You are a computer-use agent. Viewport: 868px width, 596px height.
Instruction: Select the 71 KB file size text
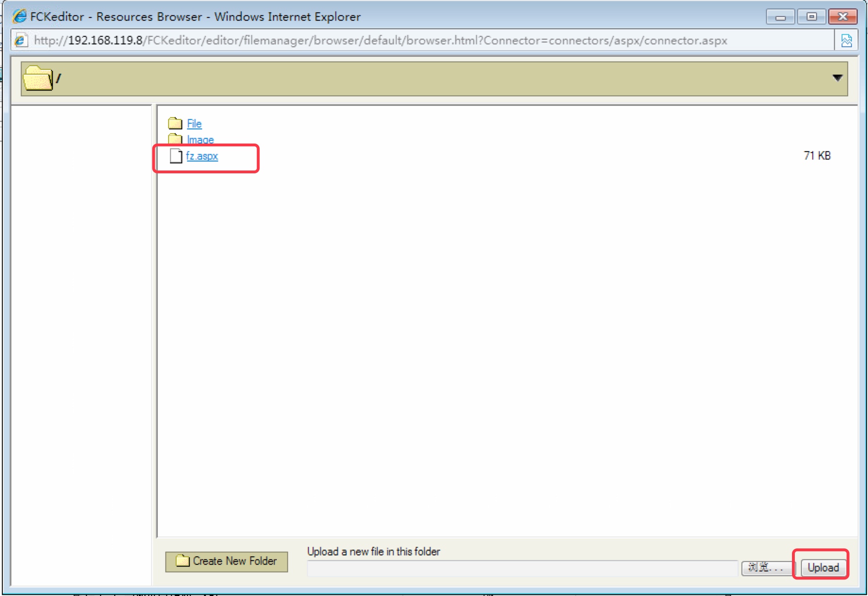point(817,156)
